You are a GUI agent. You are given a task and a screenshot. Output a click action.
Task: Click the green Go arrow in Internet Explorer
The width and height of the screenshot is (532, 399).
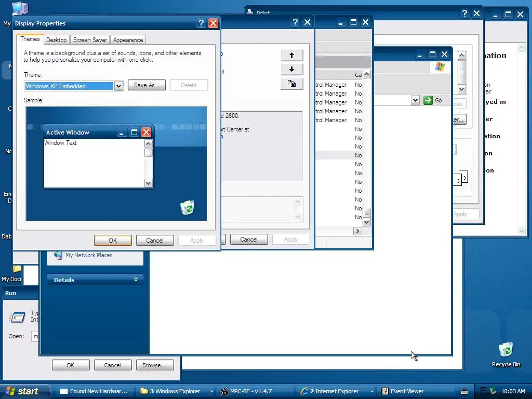(x=428, y=100)
